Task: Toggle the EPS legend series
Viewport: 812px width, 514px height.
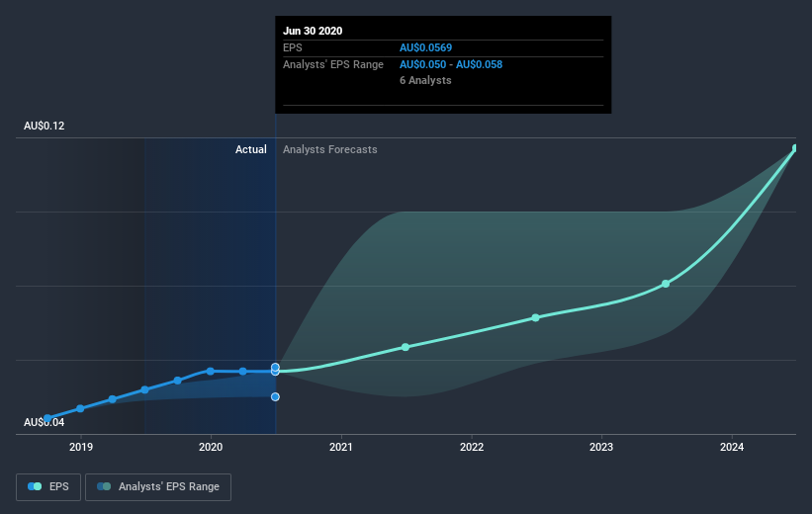Action: pos(48,486)
